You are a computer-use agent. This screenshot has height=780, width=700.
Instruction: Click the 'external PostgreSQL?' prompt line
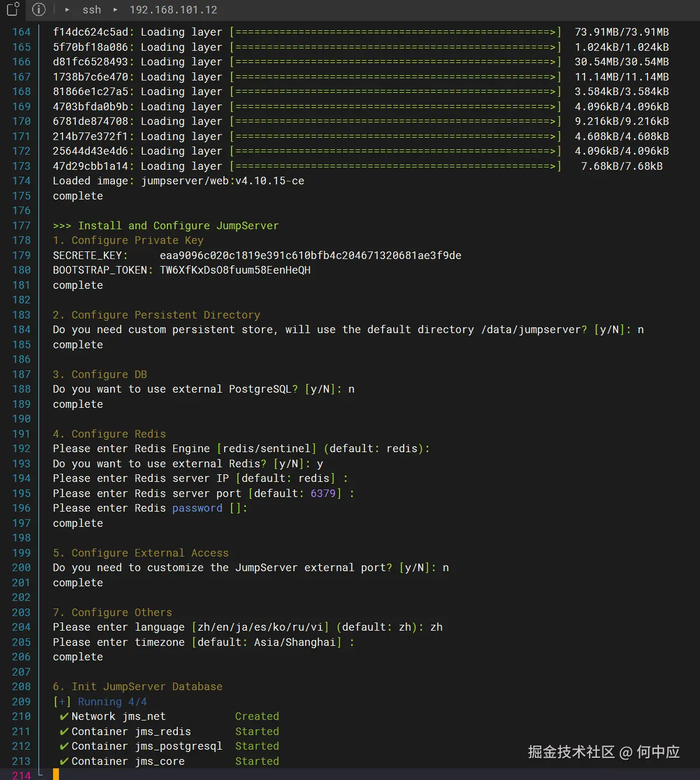[204, 389]
